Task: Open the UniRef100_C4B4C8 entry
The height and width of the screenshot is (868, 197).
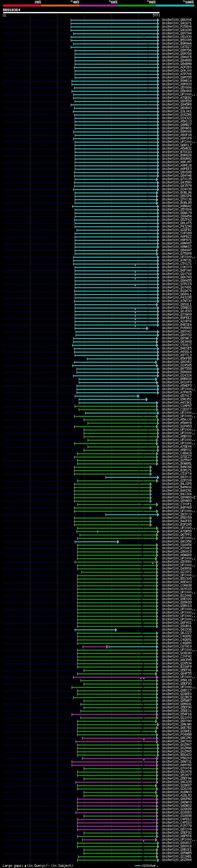Action: point(176,454)
